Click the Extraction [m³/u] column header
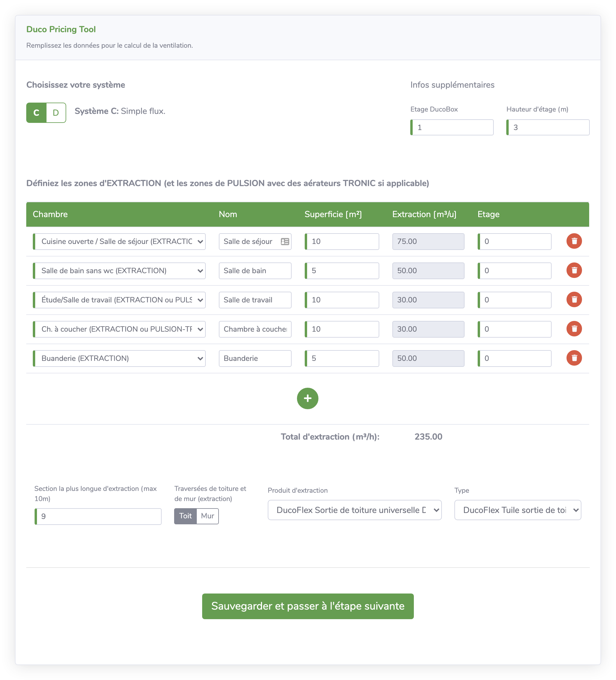616x680 pixels. point(424,214)
